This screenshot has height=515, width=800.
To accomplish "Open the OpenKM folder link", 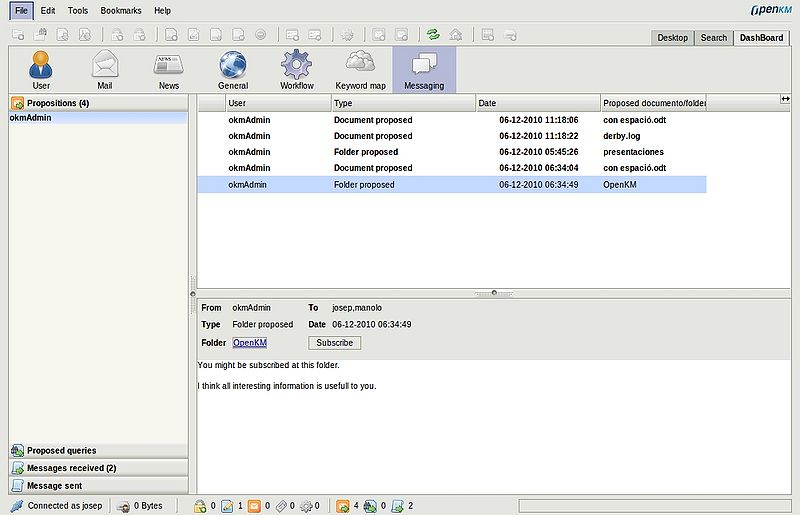I will click(x=249, y=343).
